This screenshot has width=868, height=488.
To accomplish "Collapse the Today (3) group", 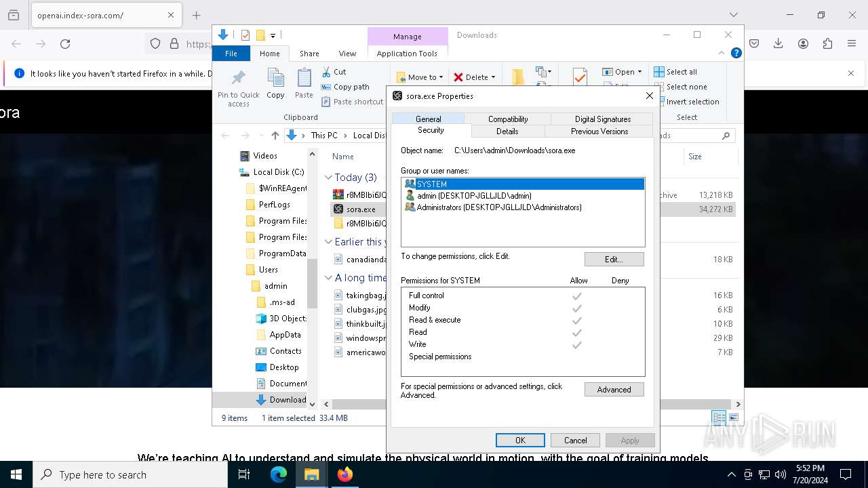I will [x=328, y=178].
